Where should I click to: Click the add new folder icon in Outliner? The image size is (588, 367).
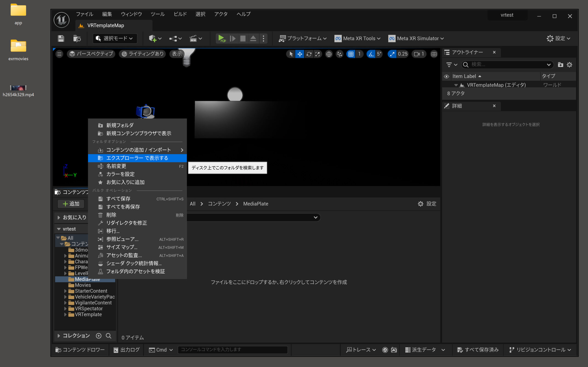560,64
